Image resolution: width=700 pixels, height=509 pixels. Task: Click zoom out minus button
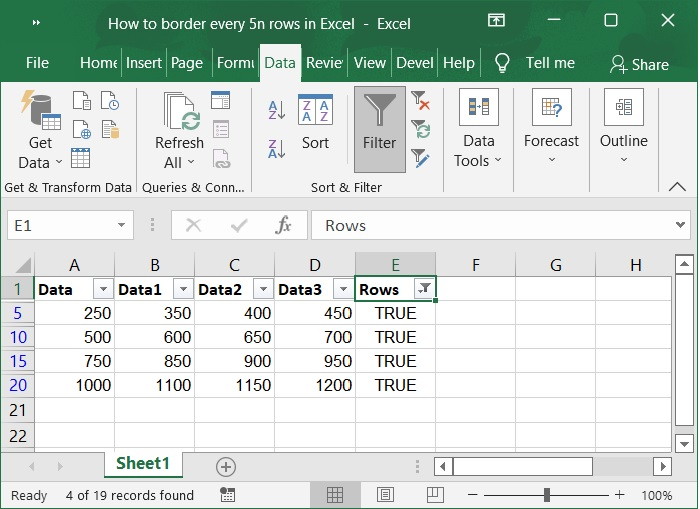pos(473,495)
